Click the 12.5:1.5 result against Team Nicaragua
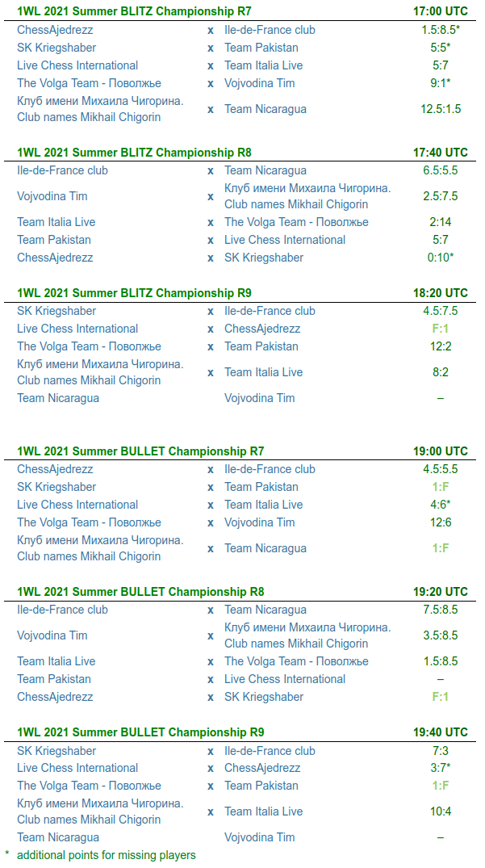Viewport: 485px width, 868px height. pyautogui.click(x=441, y=109)
